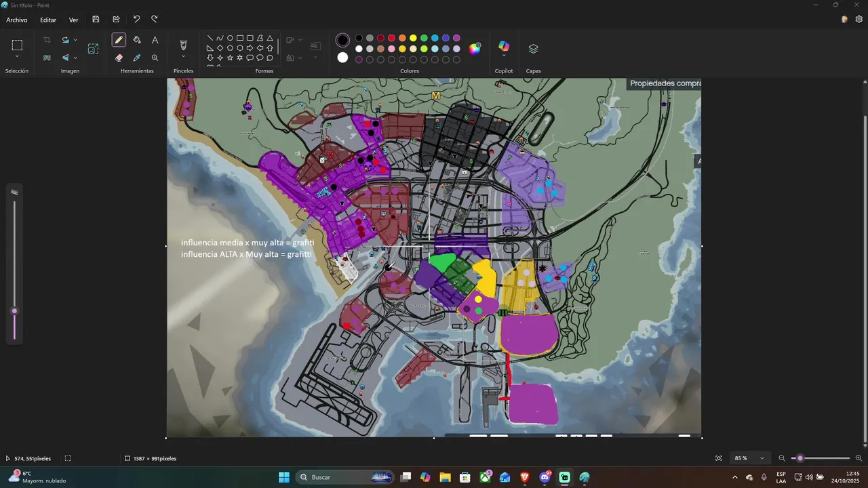Viewport: 868px width, 488px height.
Task: Expand the Brushes dropdown
Action: pyautogui.click(x=183, y=57)
